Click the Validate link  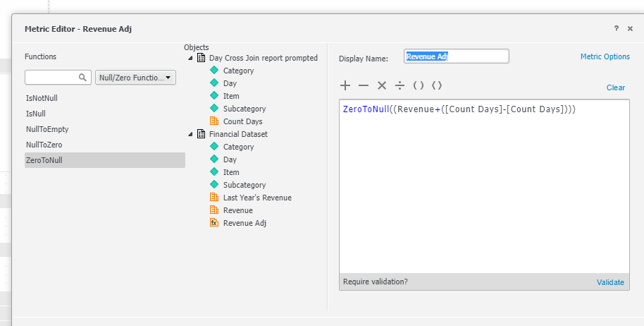610,282
